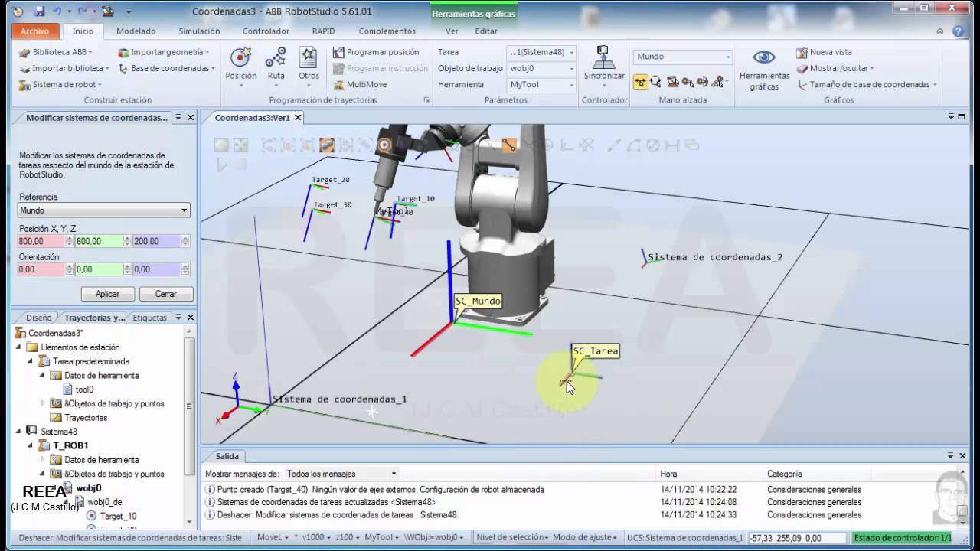The image size is (980, 551).
Task: Select the reorient jog freehand tool
Action: [x=702, y=81]
